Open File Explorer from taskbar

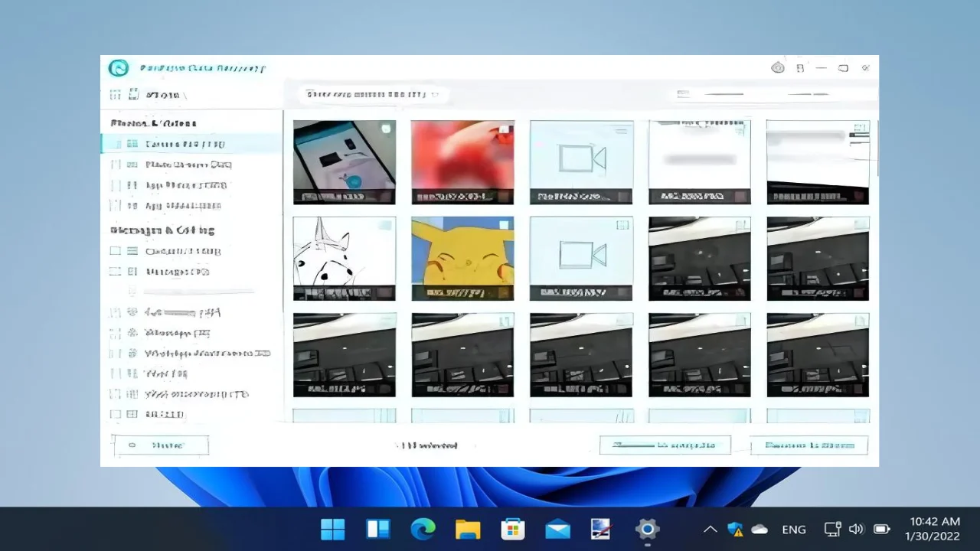468,529
